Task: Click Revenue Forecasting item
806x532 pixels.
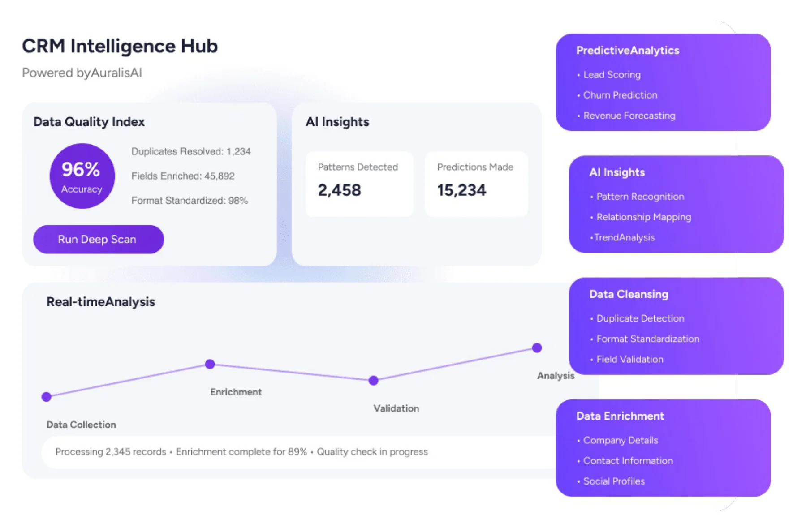Action: point(629,116)
